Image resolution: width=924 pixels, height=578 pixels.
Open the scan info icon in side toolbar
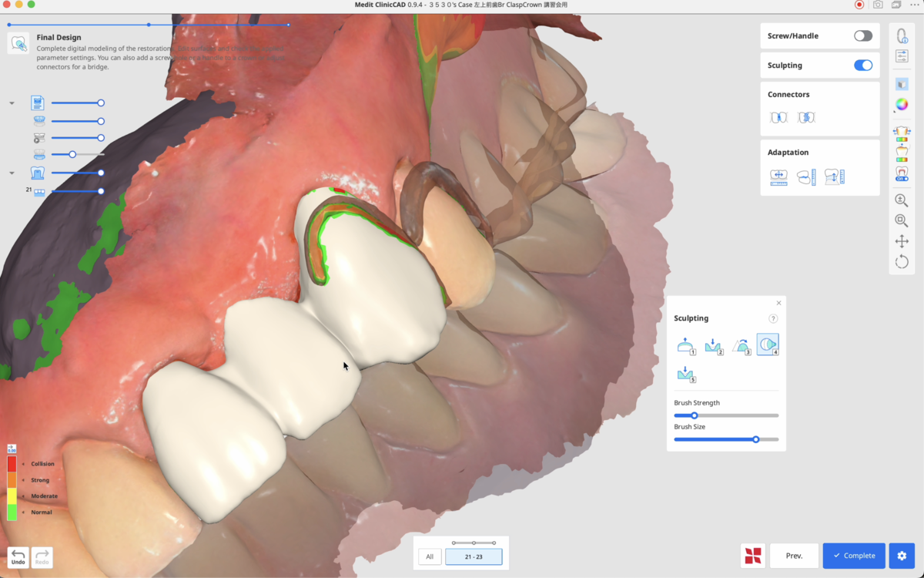point(902,36)
